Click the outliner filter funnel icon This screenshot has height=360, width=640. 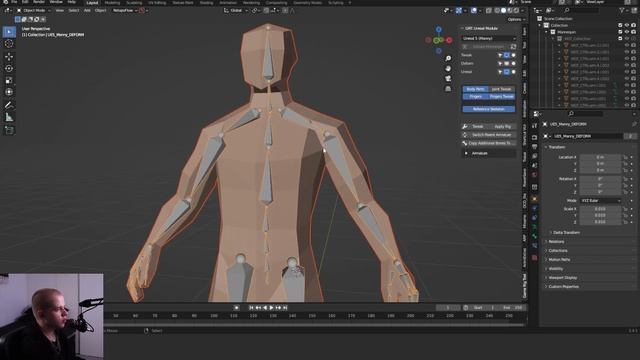click(621, 10)
